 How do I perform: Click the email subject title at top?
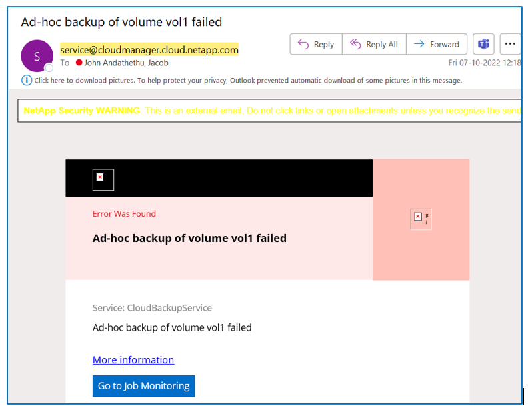(121, 22)
